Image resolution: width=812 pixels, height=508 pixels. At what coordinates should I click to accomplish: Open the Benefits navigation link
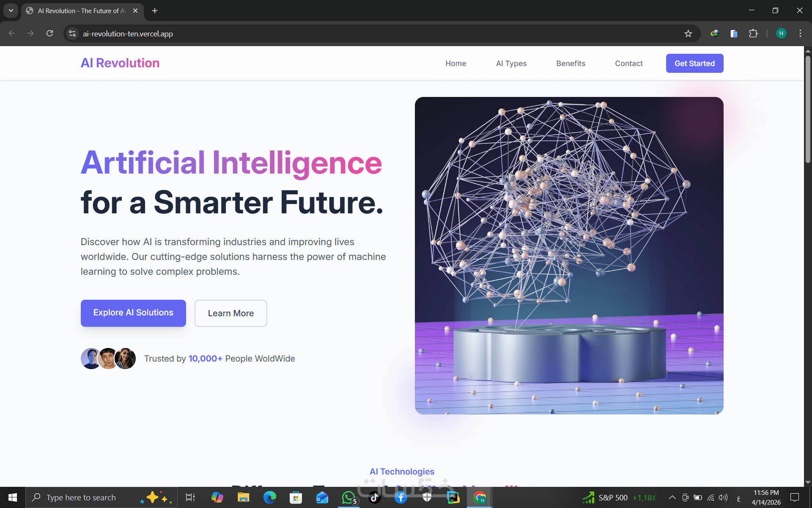coord(571,63)
